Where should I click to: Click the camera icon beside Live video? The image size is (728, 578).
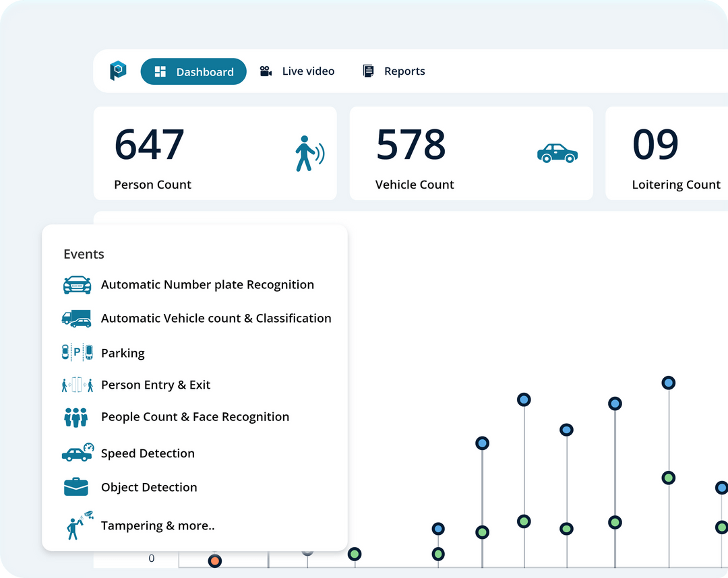(x=265, y=71)
